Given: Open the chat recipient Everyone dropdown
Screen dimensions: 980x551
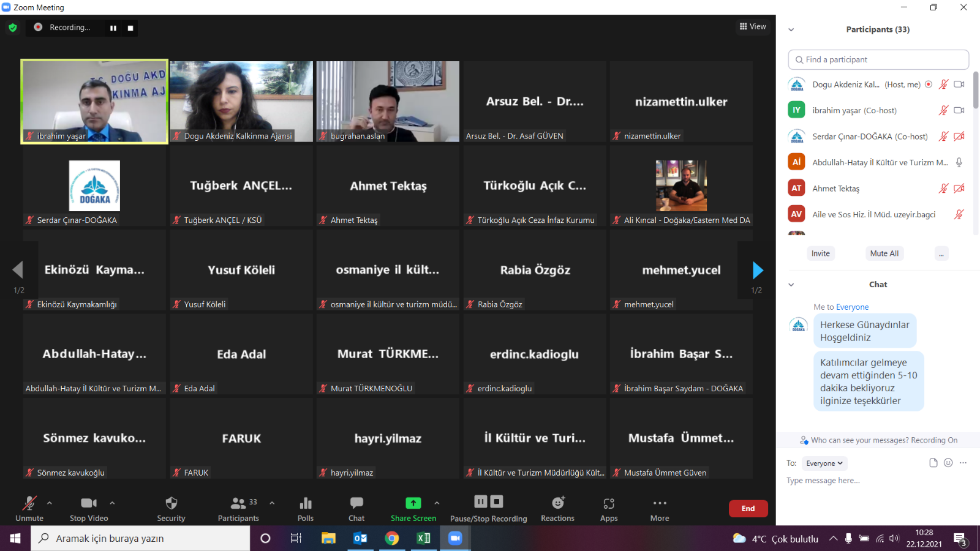Looking at the screenshot, I should pyautogui.click(x=824, y=463).
